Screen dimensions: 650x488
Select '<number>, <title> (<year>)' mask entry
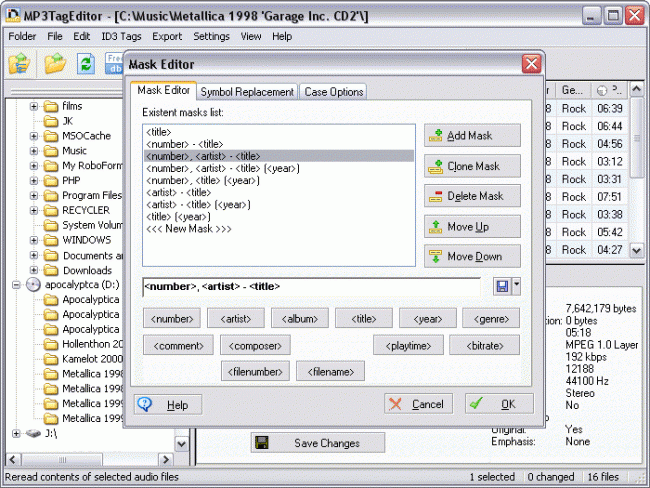[279, 180]
